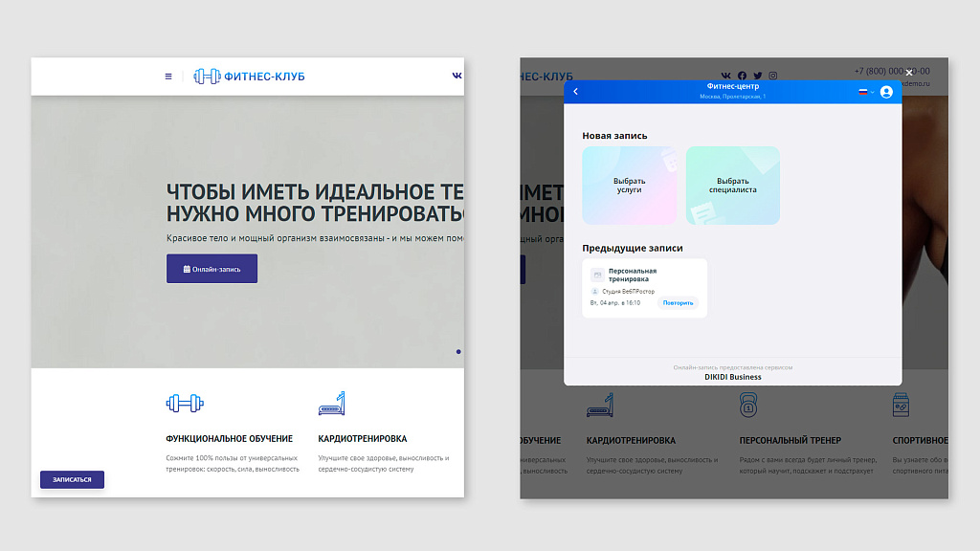Screen dimensions: 980x551
Task: Select the carousel dot indicator on the banner
Action: click(x=458, y=352)
